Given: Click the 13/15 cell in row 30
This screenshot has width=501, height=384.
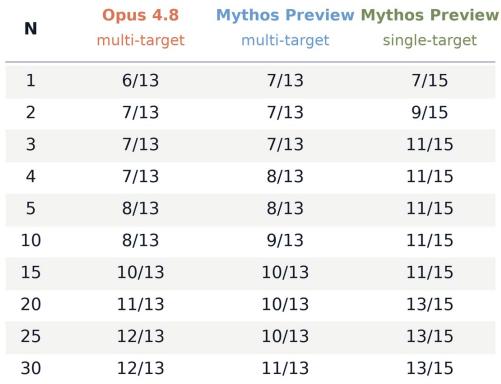Looking at the screenshot, I should 430,368.
